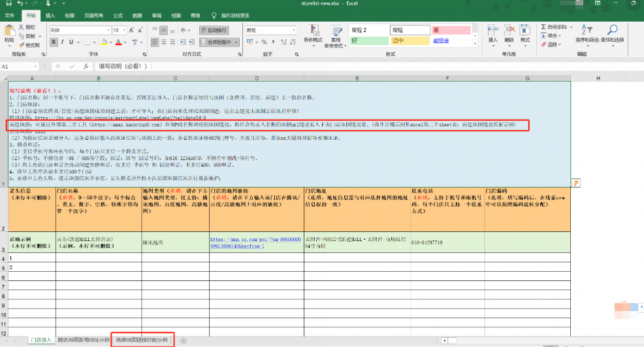Click the Find and Select (查找和选择) magnifier
Viewport: 644px width, 347px height.
[613, 30]
